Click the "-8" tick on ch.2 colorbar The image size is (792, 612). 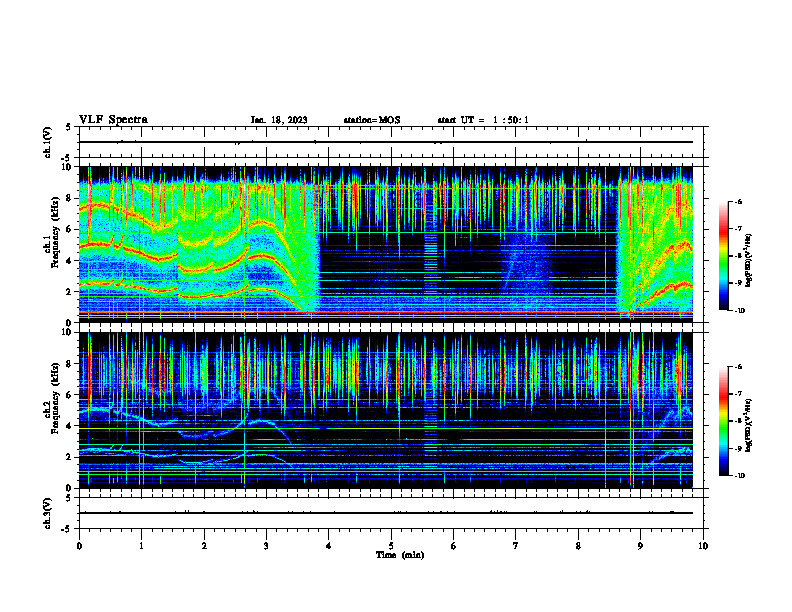point(739,421)
